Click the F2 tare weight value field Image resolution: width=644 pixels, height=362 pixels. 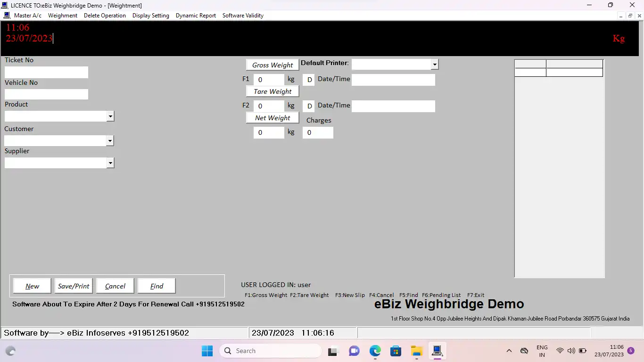pyautogui.click(x=269, y=106)
